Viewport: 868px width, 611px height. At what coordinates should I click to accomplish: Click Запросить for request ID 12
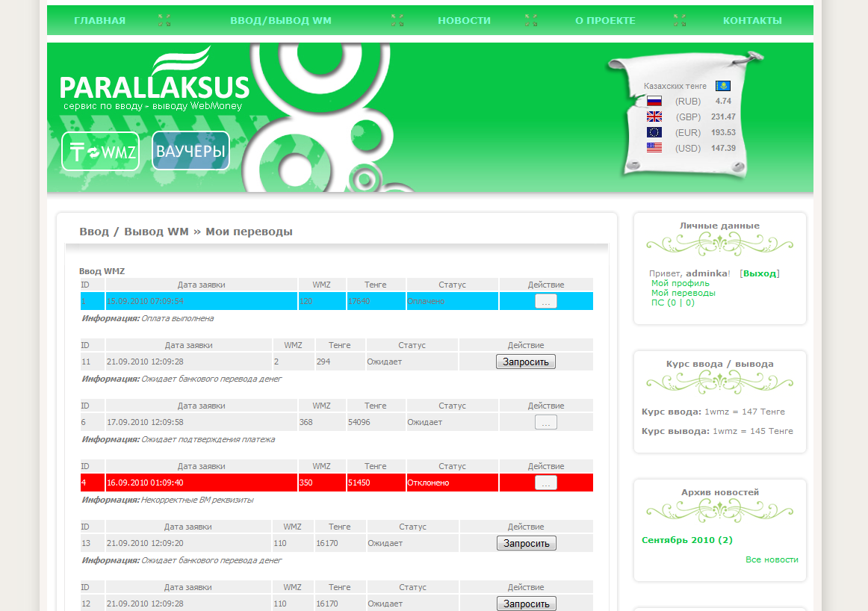point(527,604)
